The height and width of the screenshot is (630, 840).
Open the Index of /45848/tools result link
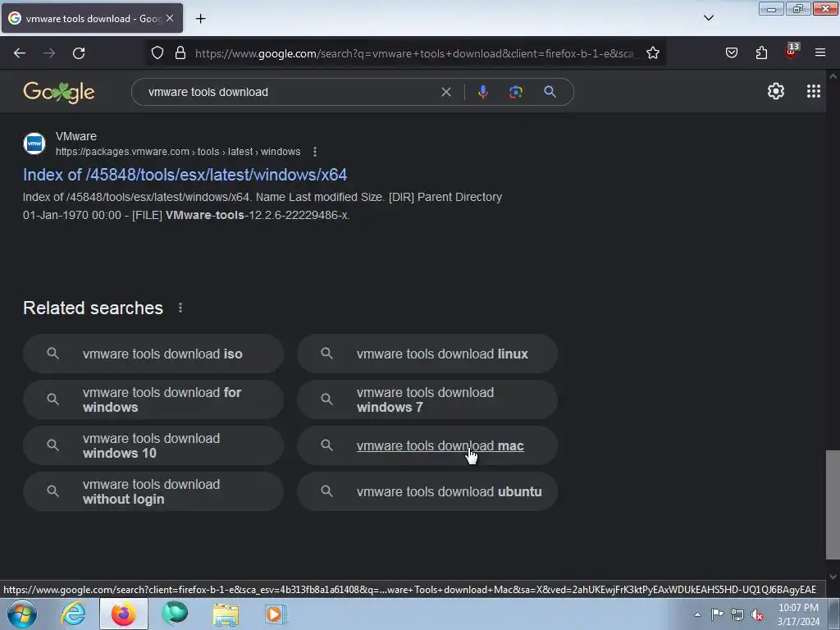click(x=185, y=175)
